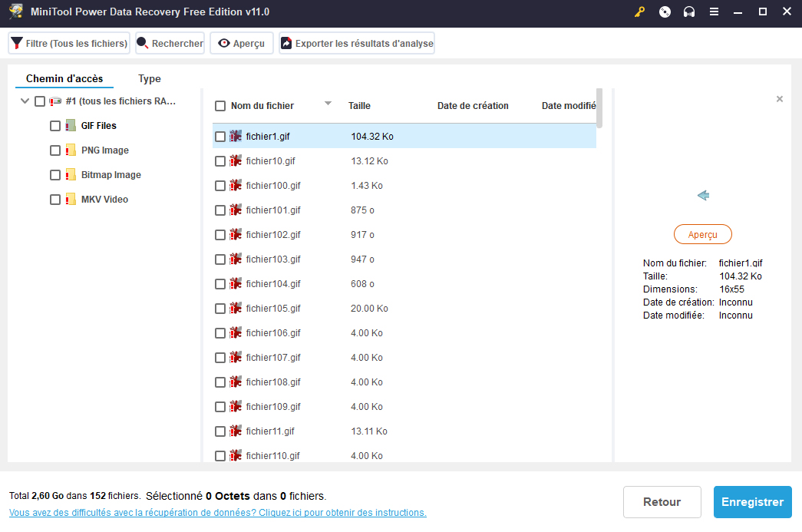Close the preview panel with the X
This screenshot has height=532, width=802.
(x=780, y=99)
